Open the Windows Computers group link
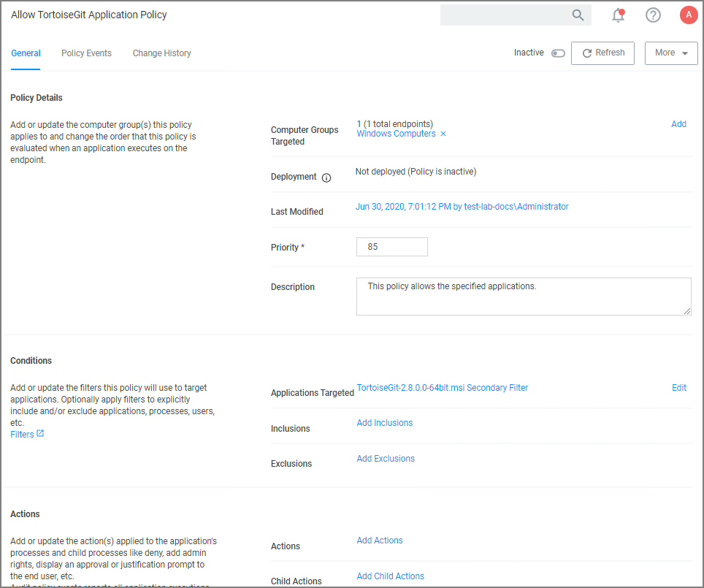This screenshot has width=704, height=588. point(396,134)
